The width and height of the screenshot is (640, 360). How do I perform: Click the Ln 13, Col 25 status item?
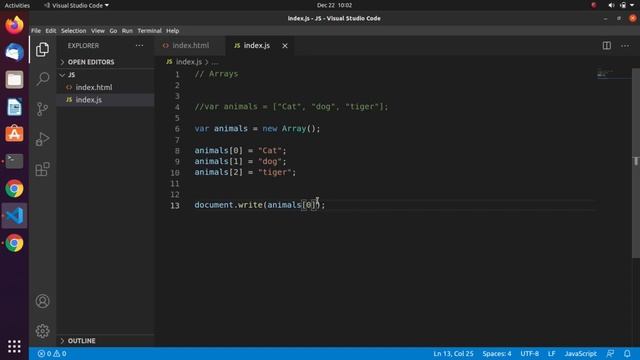click(453, 353)
